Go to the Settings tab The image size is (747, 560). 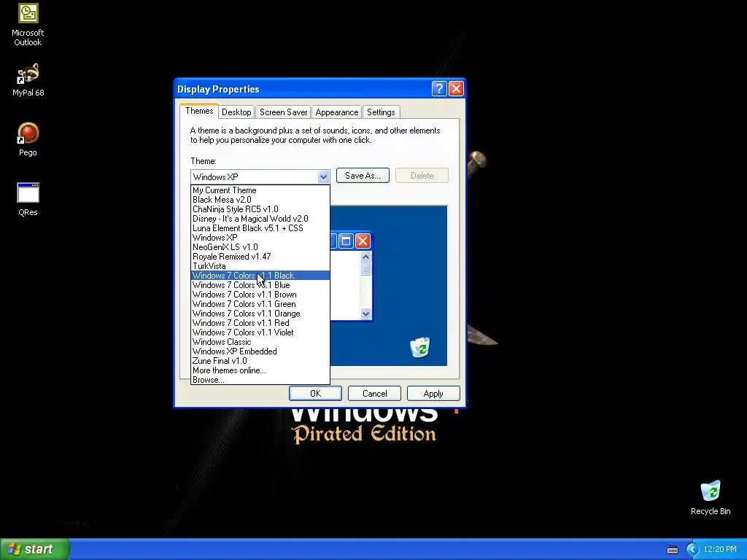pos(381,112)
